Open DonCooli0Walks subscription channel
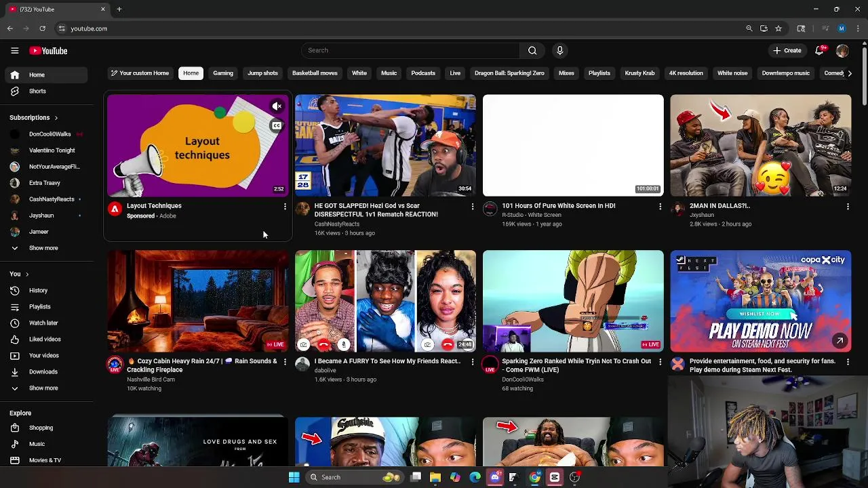Image resolution: width=868 pixels, height=488 pixels. pos(45,134)
